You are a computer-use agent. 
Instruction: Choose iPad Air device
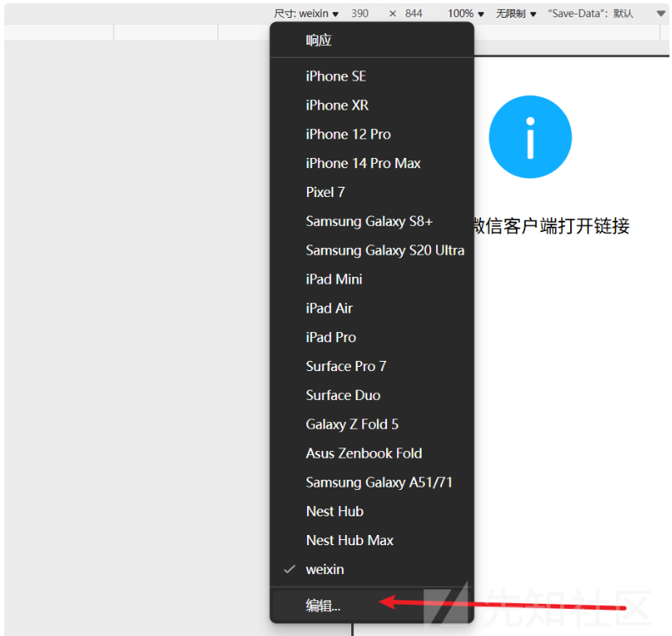coord(372,308)
